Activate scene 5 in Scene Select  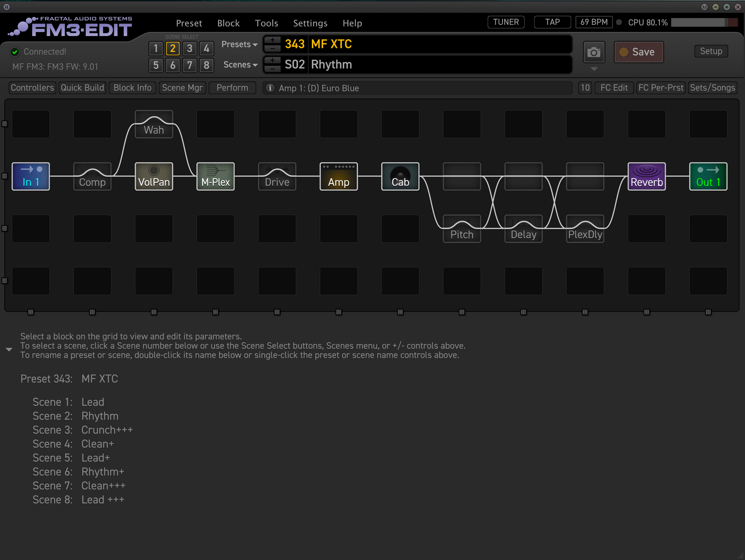coord(156,65)
